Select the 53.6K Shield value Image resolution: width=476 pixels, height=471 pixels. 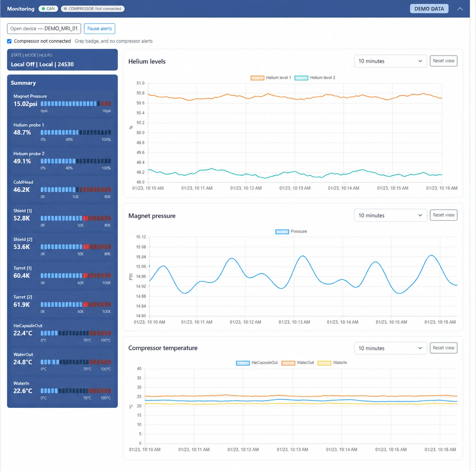(x=22, y=247)
